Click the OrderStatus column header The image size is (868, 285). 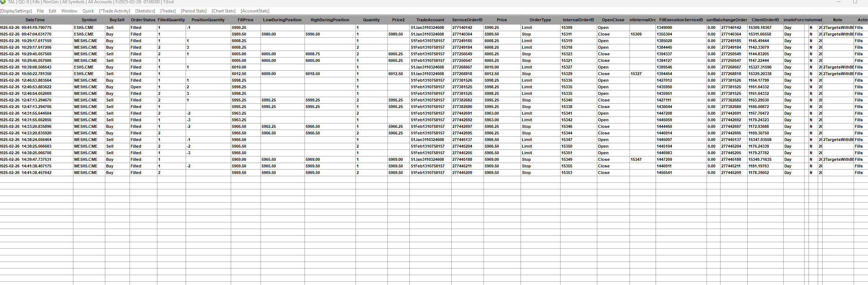(x=143, y=20)
